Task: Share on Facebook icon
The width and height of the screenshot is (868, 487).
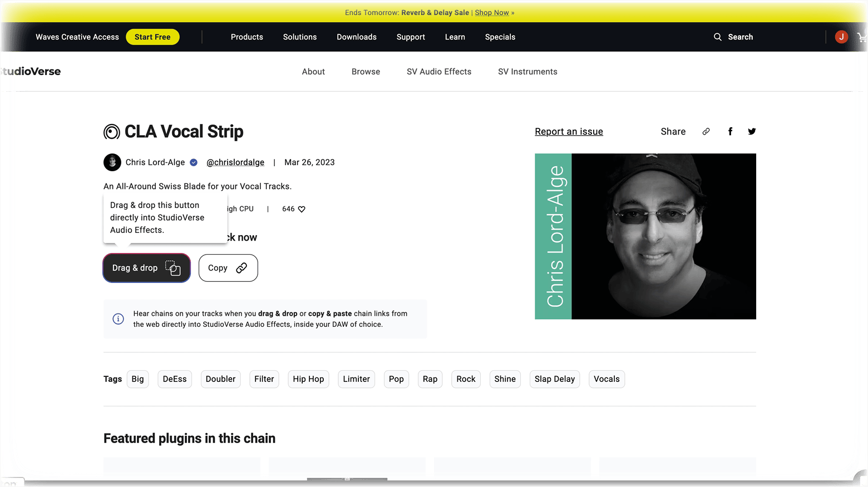Action: [730, 132]
